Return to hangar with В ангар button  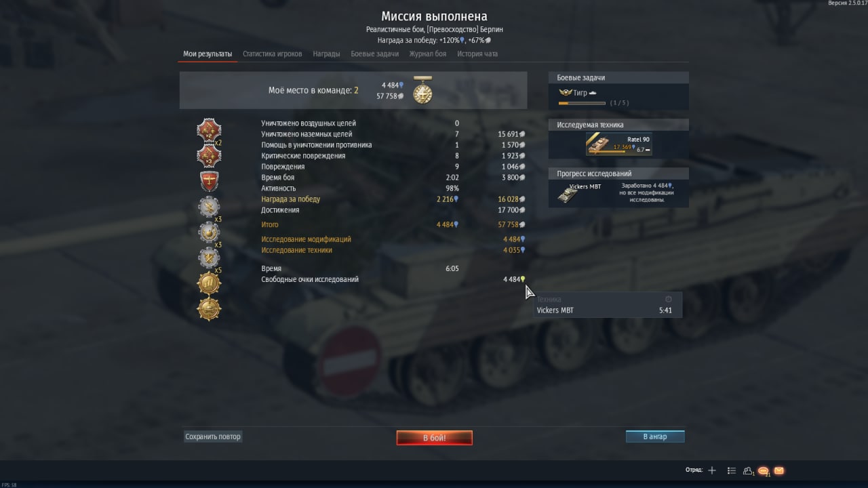(x=655, y=436)
